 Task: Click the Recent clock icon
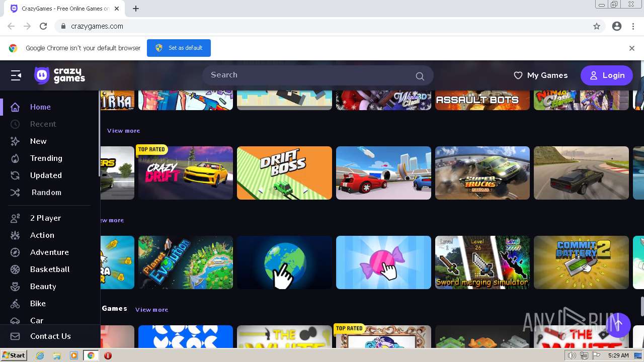coord(15,124)
